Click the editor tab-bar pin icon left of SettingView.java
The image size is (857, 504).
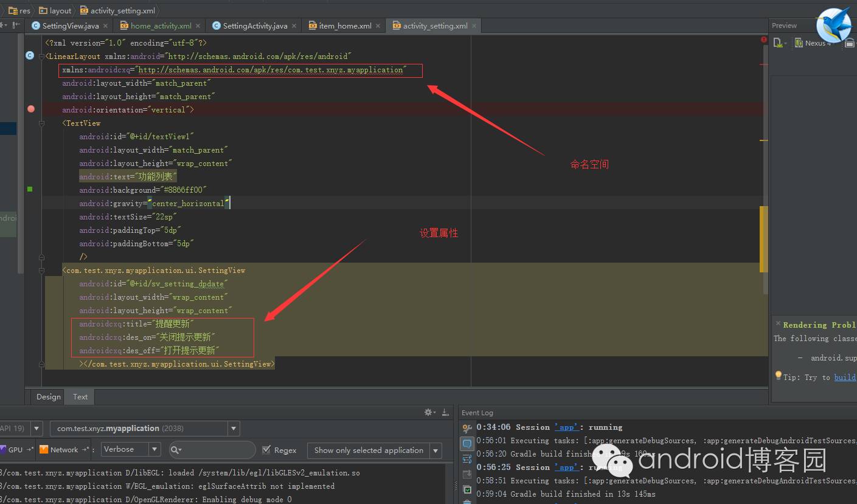click(16, 26)
